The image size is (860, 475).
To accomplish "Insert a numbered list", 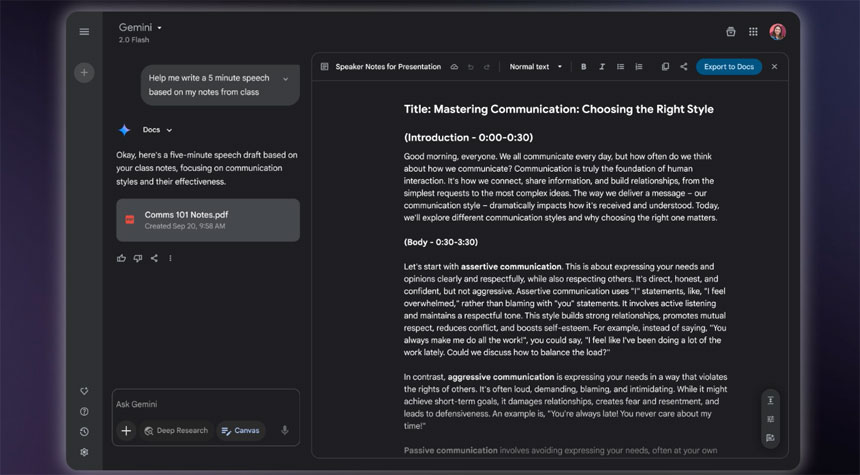I will (x=638, y=67).
